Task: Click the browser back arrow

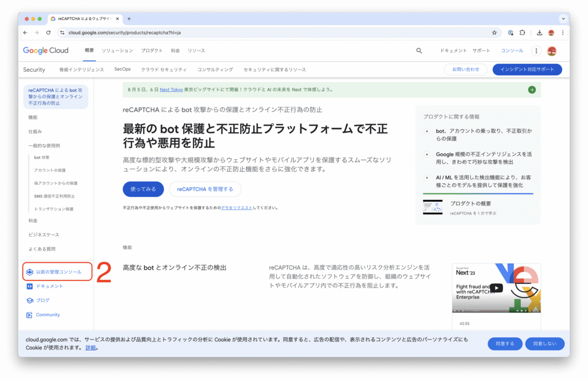Action: (x=25, y=33)
